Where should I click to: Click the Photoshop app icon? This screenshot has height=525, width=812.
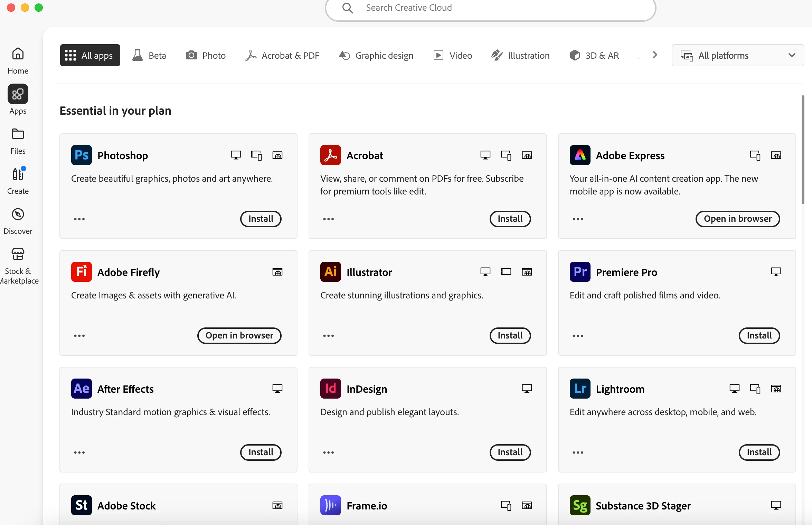[x=82, y=155]
